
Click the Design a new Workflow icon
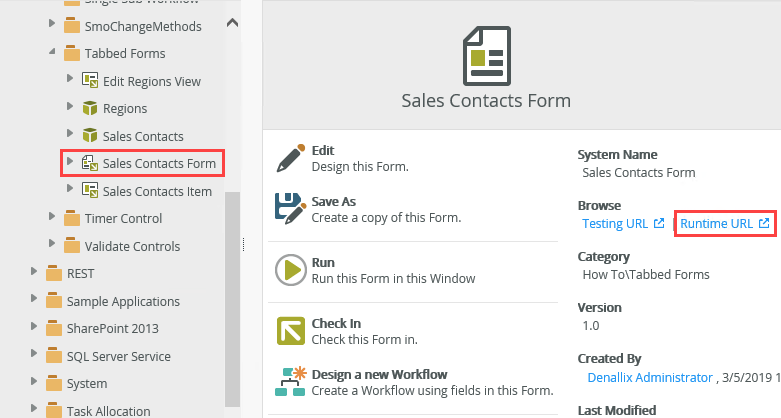[x=290, y=382]
